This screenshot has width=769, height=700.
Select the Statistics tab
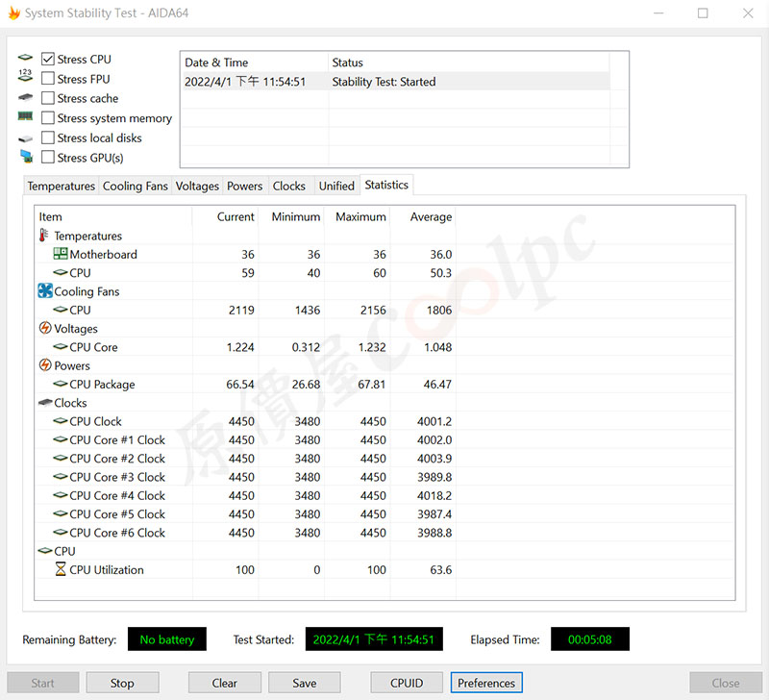click(x=386, y=185)
